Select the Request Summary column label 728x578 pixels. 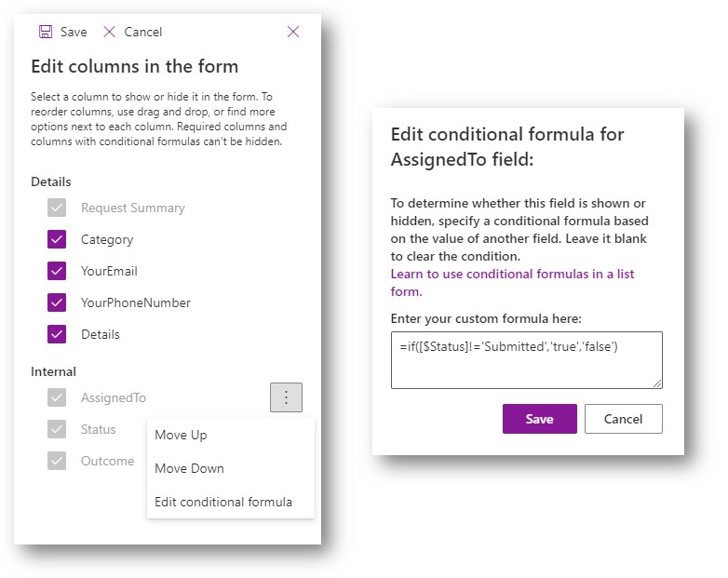132,208
